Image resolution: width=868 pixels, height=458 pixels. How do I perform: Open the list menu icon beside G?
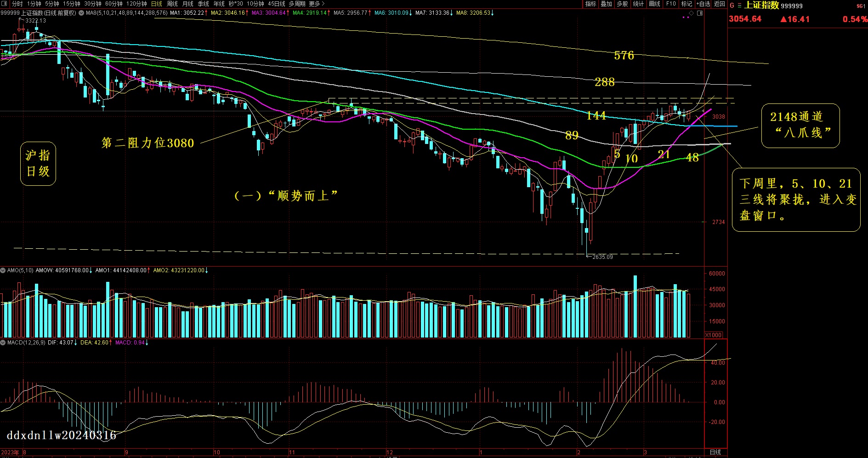tap(739, 6)
